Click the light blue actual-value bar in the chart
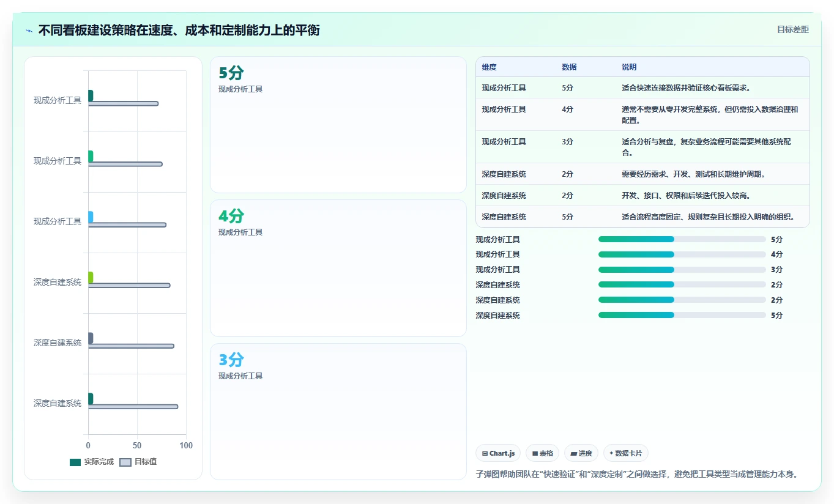 coord(91,217)
